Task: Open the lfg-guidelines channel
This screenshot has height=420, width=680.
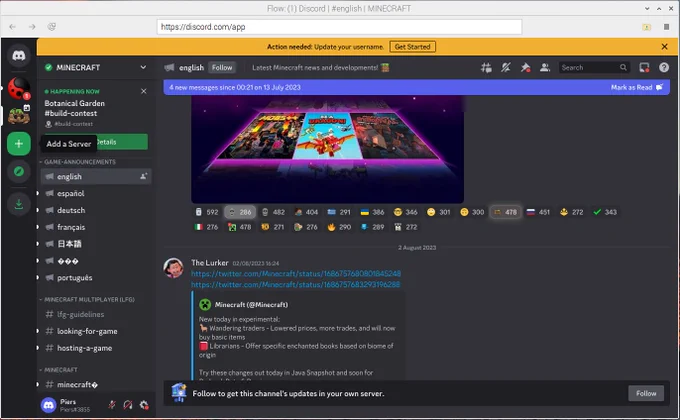Action: [96, 314]
